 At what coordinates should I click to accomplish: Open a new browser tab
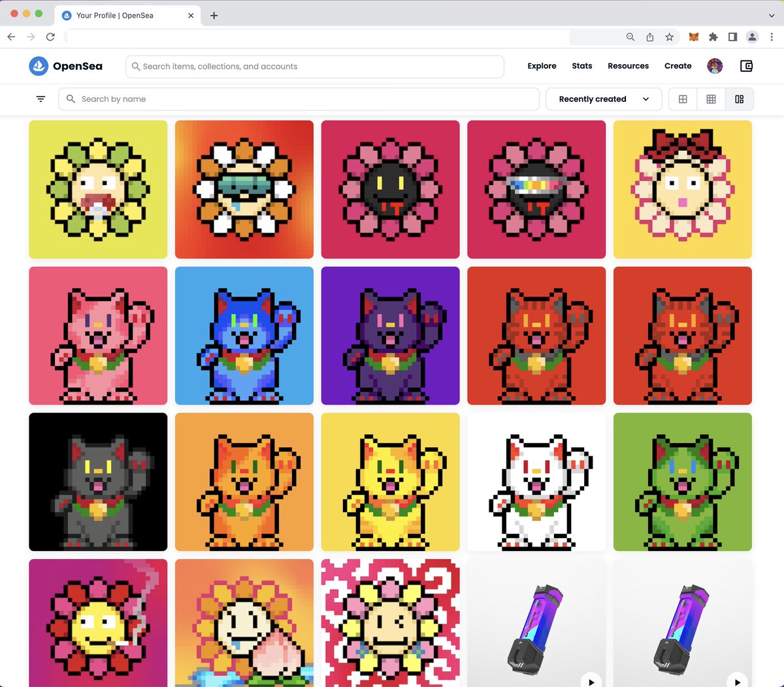214,15
